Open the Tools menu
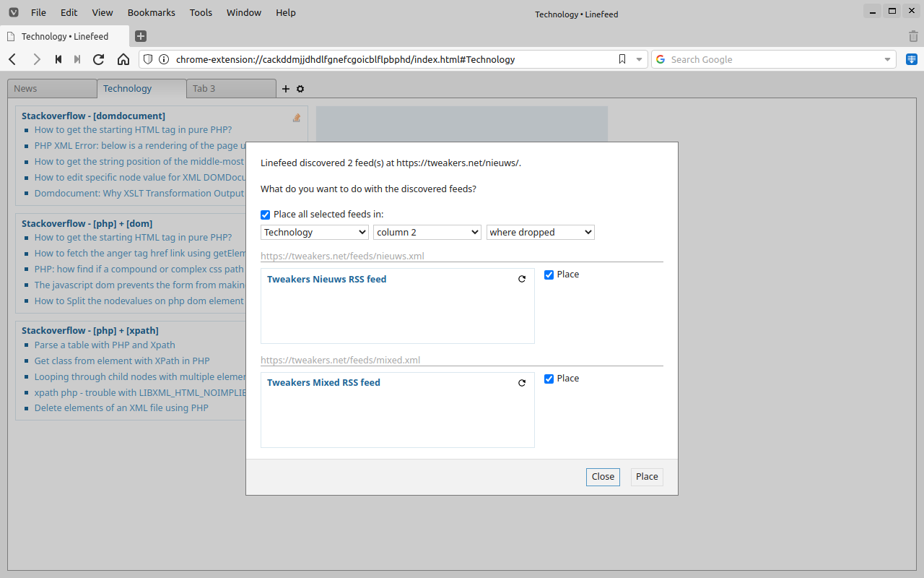924x578 pixels. [x=201, y=12]
